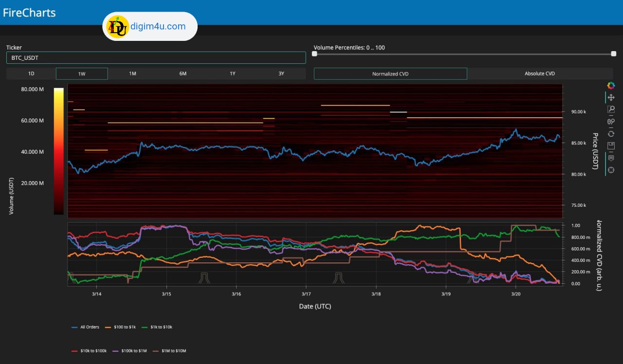Toggle $1M to $10M legend series
The height and width of the screenshot is (364, 623).
(168, 350)
